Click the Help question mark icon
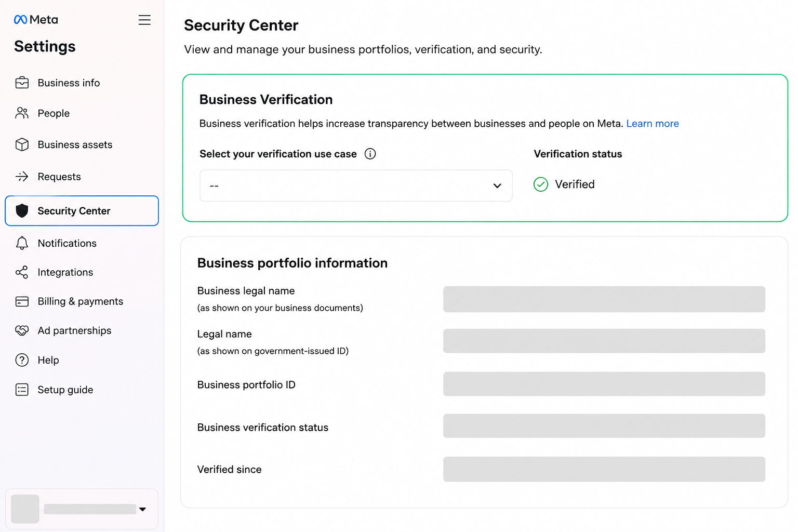 22,360
